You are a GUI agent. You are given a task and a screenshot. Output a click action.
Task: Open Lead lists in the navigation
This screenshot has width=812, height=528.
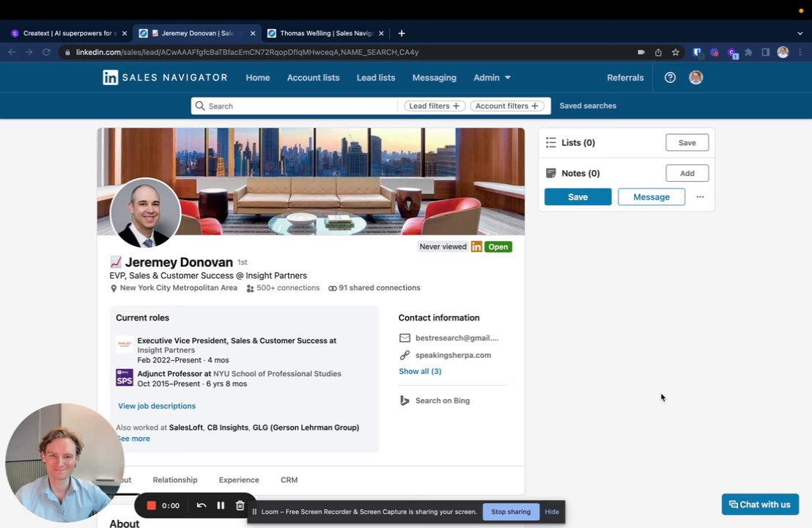click(376, 77)
